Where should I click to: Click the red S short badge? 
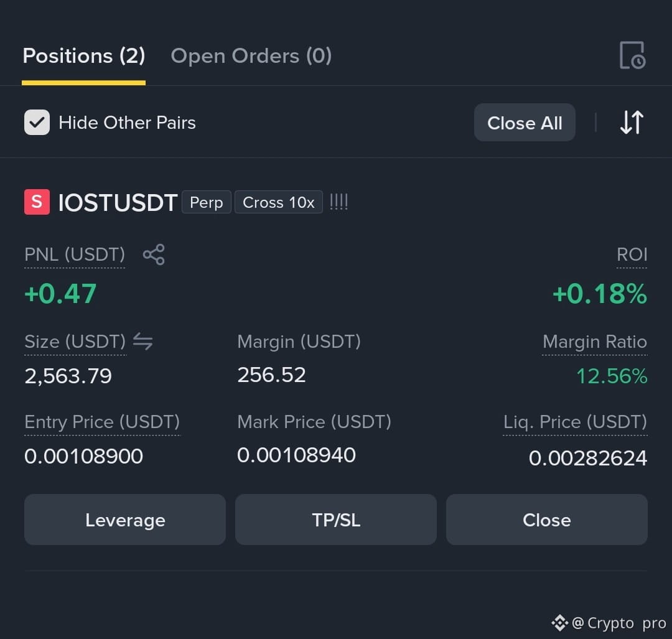[x=37, y=202]
